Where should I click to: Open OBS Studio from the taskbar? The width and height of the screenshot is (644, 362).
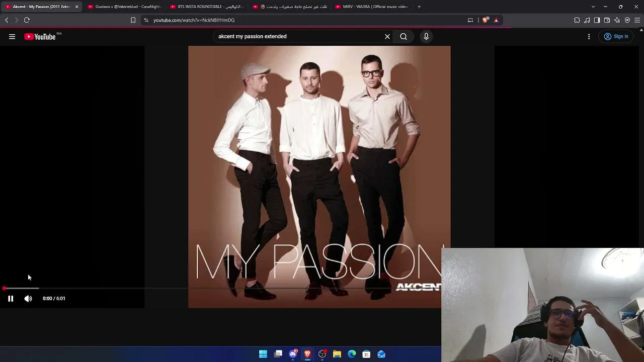point(323,354)
